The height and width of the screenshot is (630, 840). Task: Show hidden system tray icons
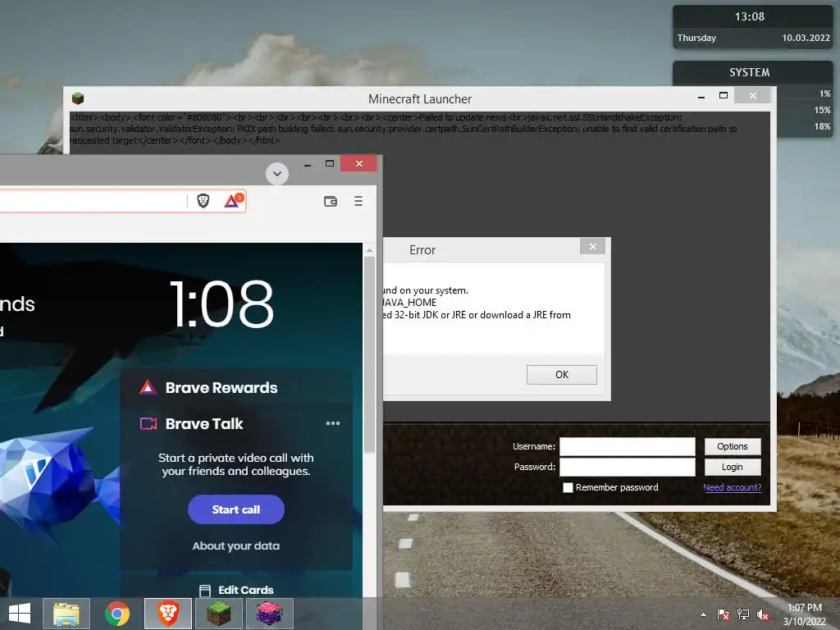(x=703, y=614)
